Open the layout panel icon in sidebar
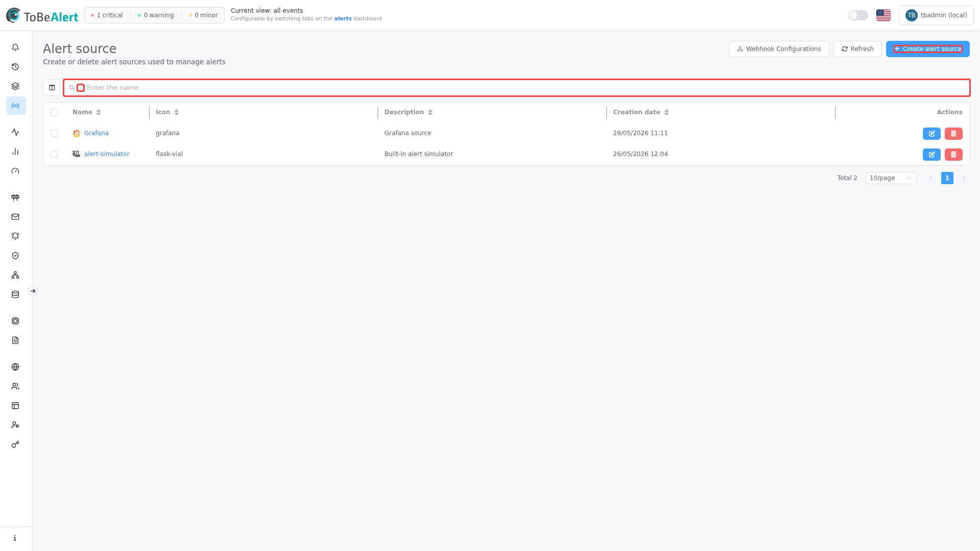This screenshot has width=980, height=551. (x=15, y=406)
